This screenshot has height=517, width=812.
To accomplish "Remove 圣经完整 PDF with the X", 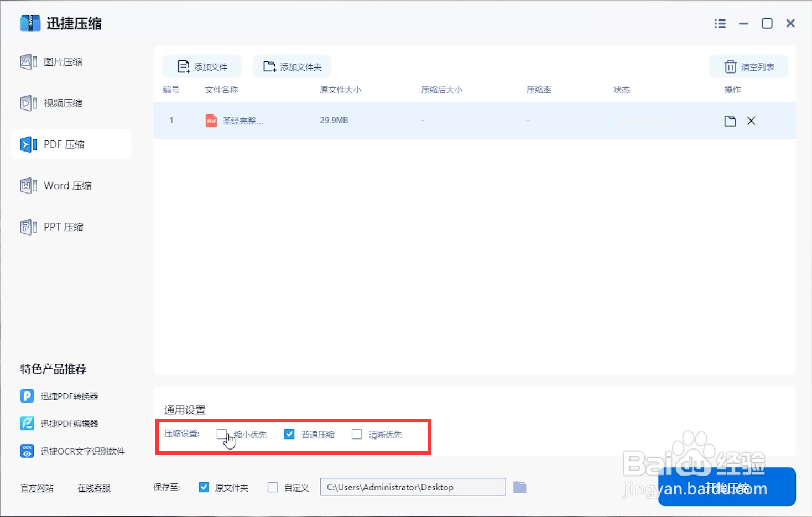I will coord(751,121).
